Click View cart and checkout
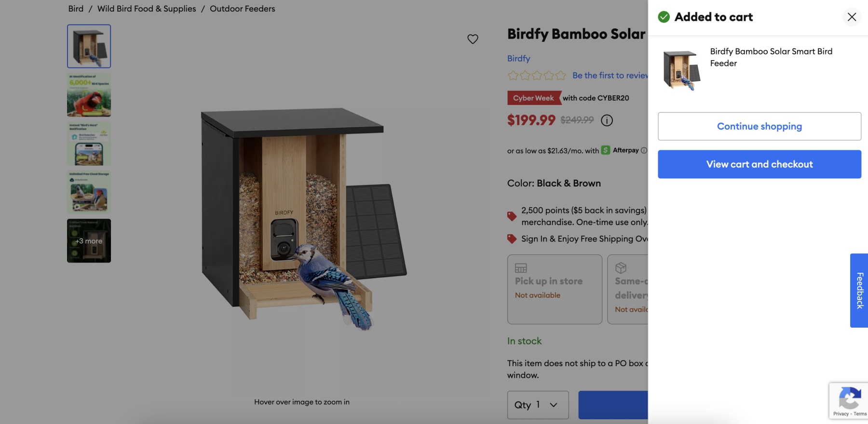The height and width of the screenshot is (424, 868). click(x=759, y=164)
